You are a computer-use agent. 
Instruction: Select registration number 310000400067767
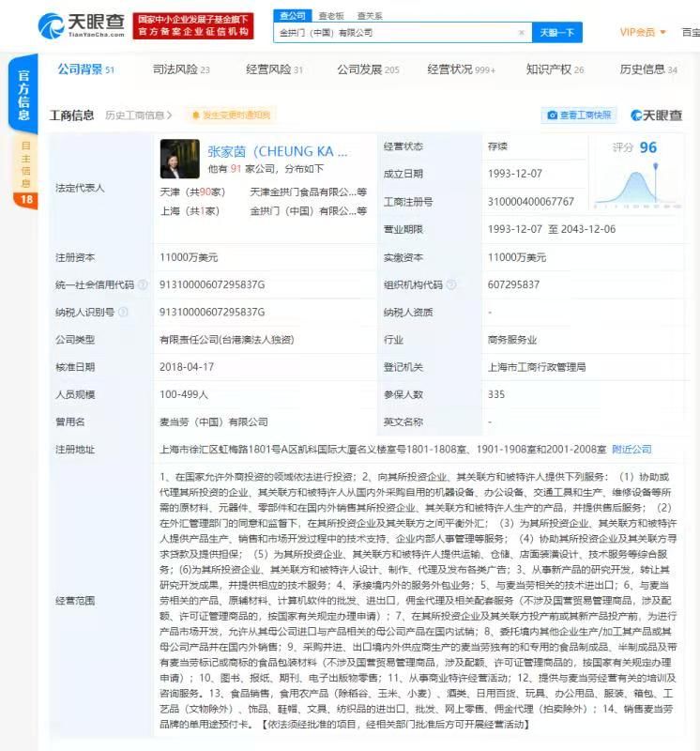[531, 202]
